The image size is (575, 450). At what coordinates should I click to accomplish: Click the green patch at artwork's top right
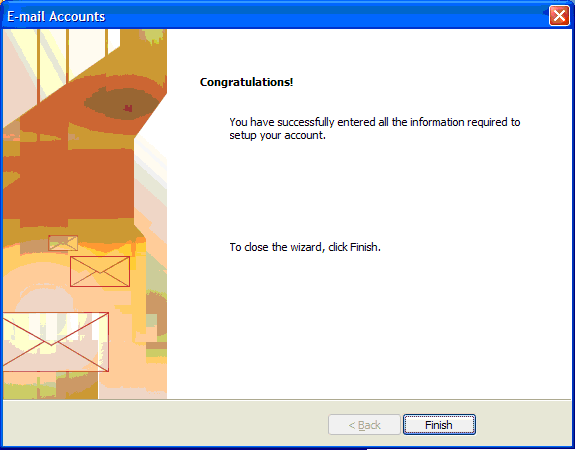click(x=155, y=36)
